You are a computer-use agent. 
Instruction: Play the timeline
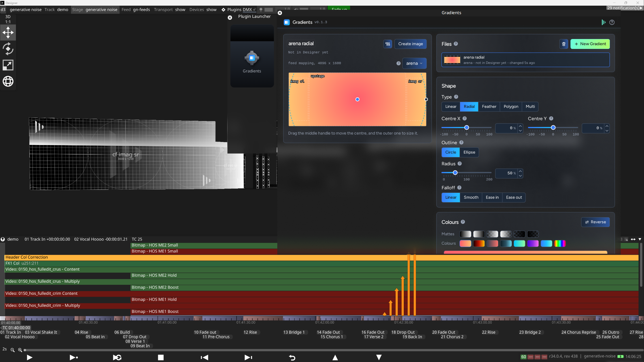tap(29, 357)
